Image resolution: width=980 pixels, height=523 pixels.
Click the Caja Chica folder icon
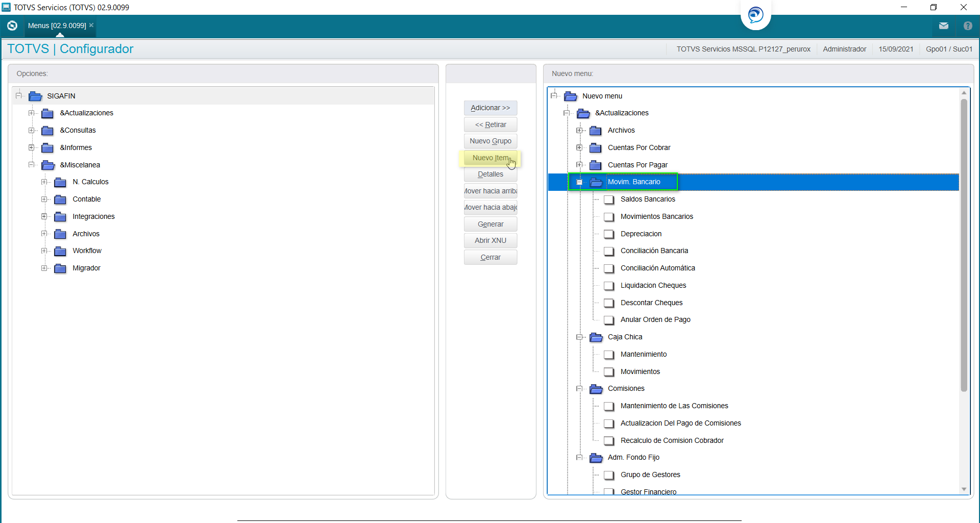coord(596,337)
